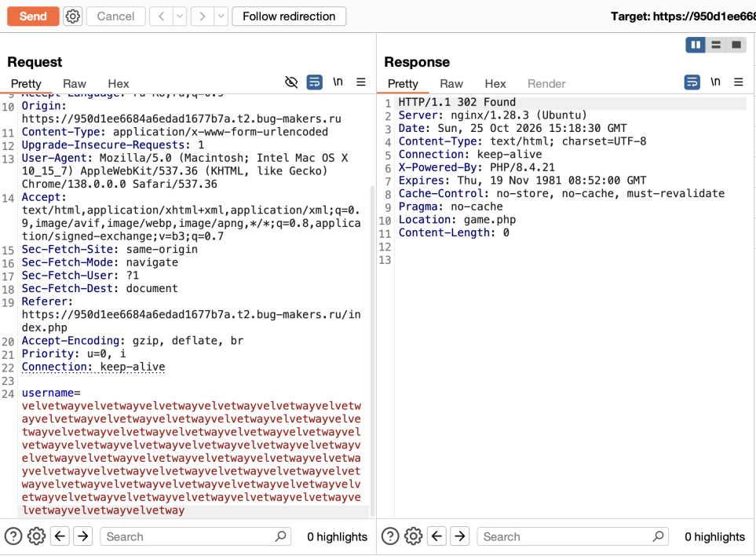Open the Request Hex tab
The width and height of the screenshot is (756, 556).
(119, 84)
